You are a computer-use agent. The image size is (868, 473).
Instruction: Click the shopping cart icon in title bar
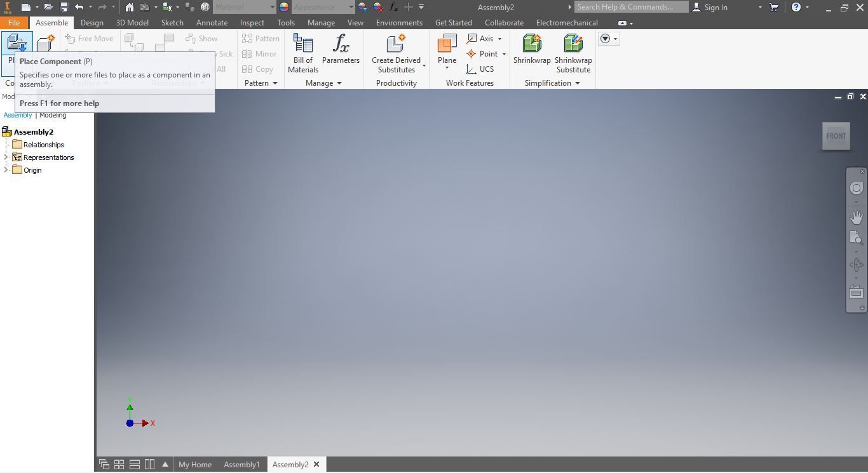tap(774, 7)
